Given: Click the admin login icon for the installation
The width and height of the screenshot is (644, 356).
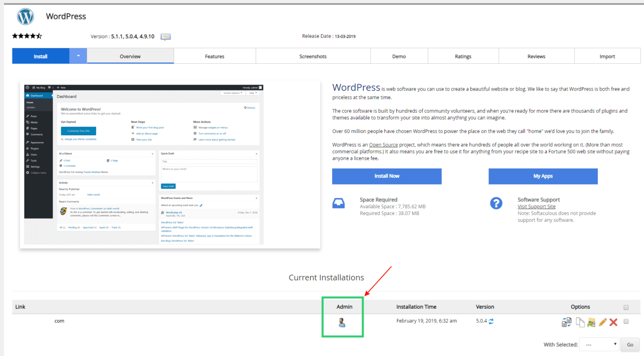Looking at the screenshot, I should pos(342,322).
